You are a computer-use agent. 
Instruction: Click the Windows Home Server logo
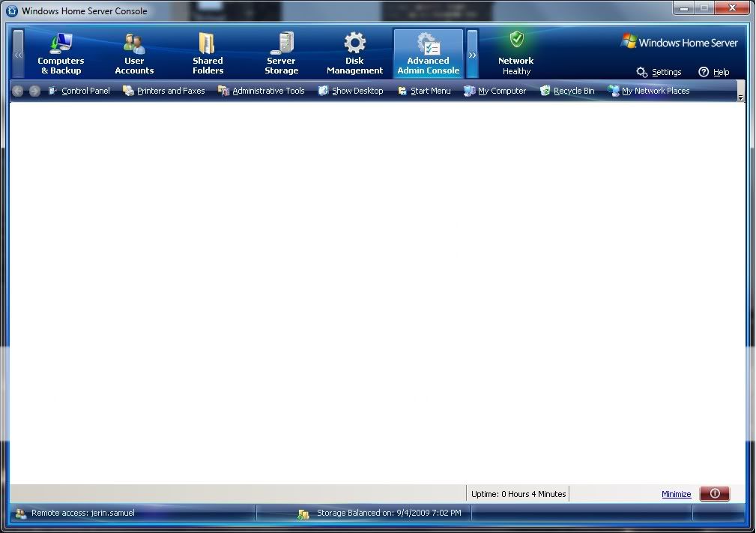(680, 43)
